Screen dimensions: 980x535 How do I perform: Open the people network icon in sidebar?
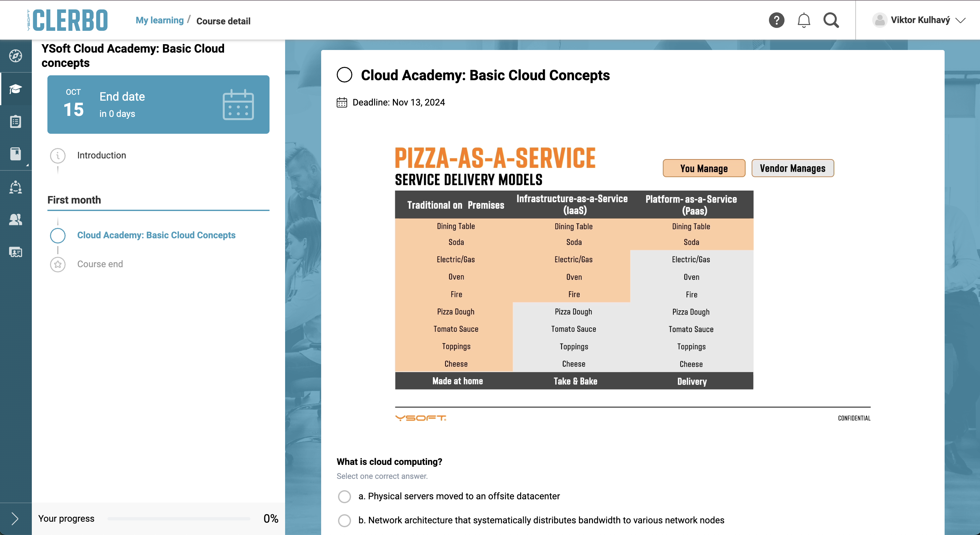coord(16,187)
